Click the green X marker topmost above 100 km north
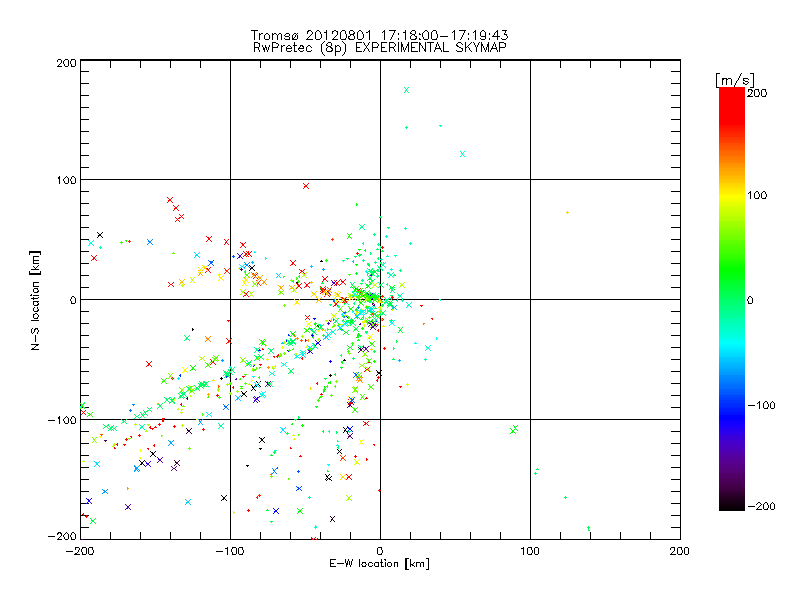 pos(407,90)
